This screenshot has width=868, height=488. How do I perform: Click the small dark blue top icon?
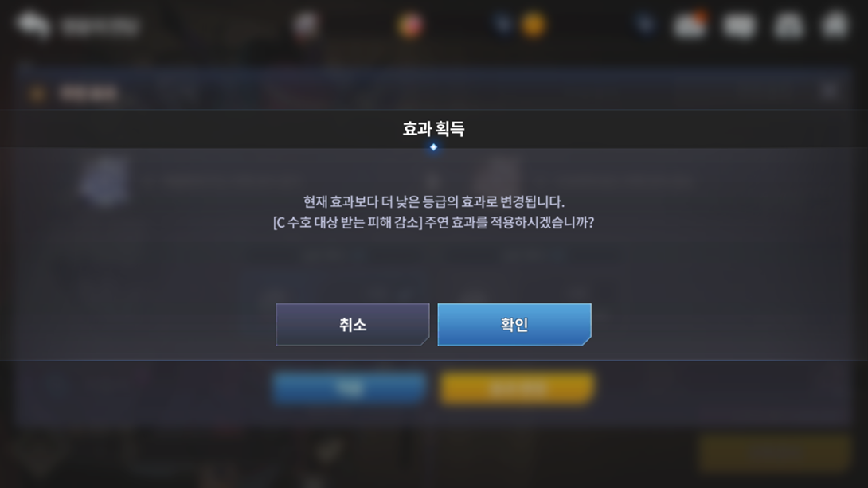(x=645, y=24)
